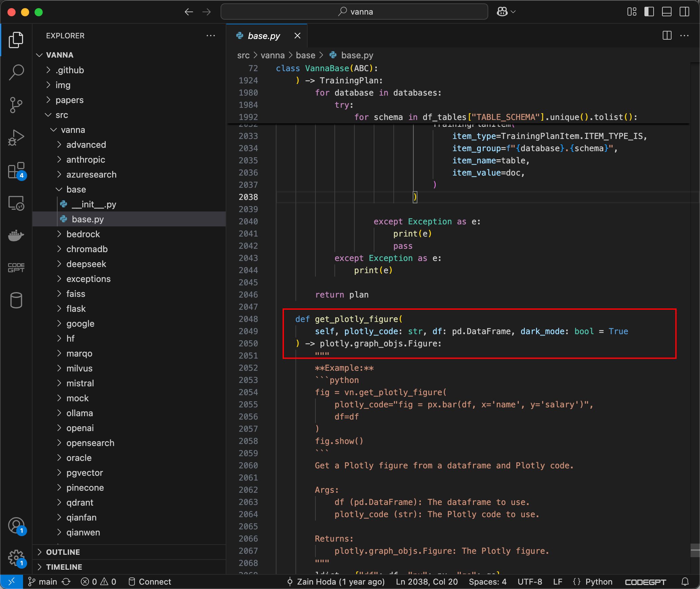700x589 pixels.
Task: Toggle the secondary side bar
Action: coord(684,12)
